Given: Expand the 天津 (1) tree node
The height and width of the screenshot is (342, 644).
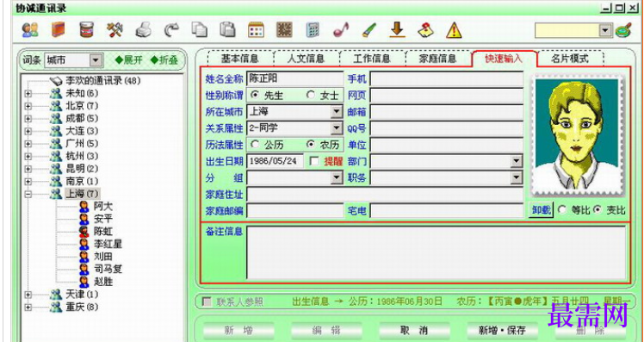Looking at the screenshot, I should [28, 295].
